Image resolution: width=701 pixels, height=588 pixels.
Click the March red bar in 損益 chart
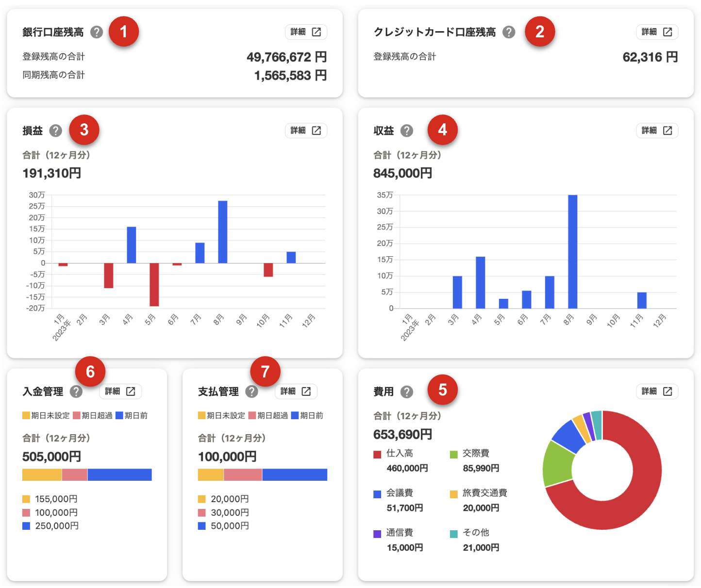tap(109, 276)
